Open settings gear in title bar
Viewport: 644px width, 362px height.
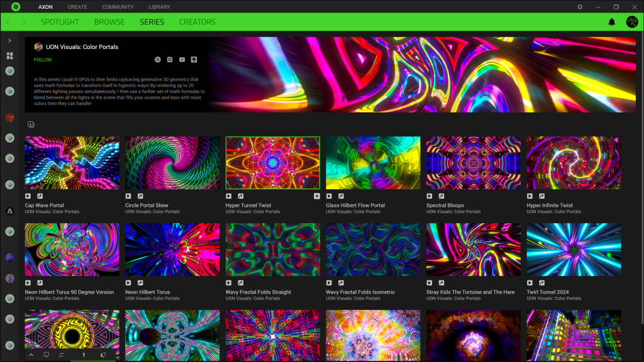[580, 7]
